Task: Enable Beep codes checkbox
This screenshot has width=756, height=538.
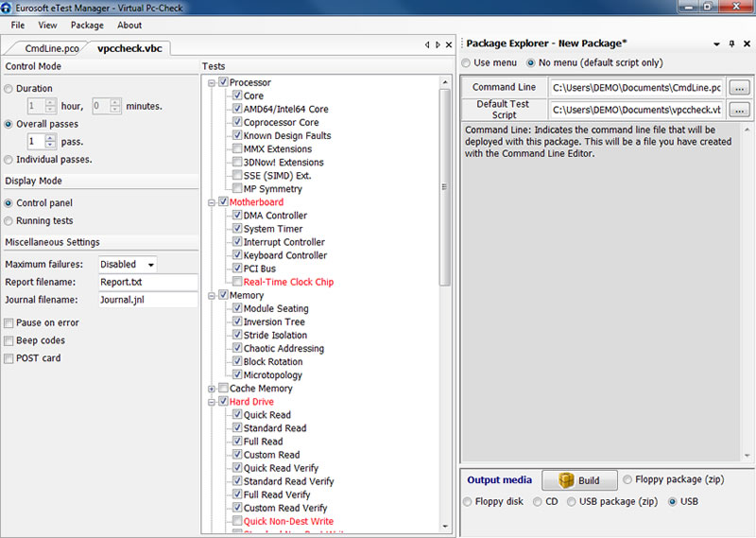Action: [x=9, y=340]
